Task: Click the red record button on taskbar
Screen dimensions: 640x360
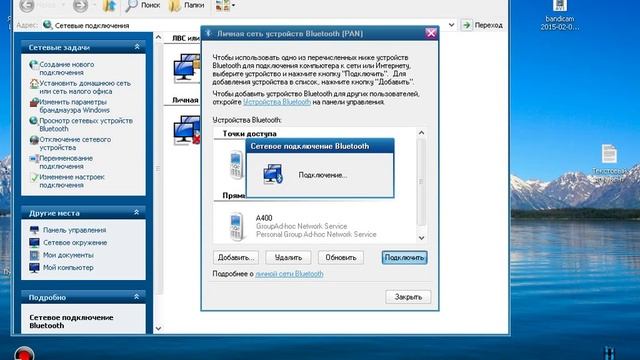Action: coord(24,353)
